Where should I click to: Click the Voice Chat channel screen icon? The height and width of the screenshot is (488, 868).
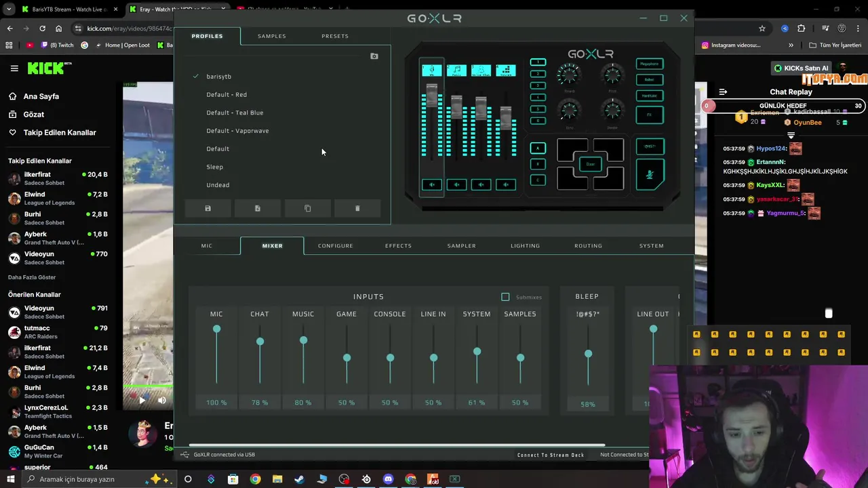(481, 70)
